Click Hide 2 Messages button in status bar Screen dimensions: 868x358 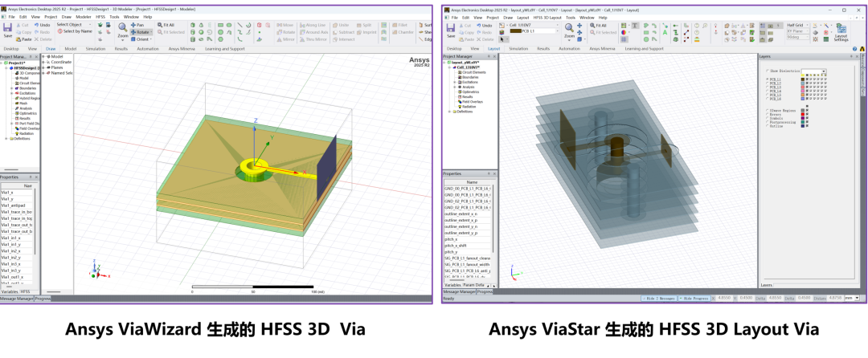[658, 299]
